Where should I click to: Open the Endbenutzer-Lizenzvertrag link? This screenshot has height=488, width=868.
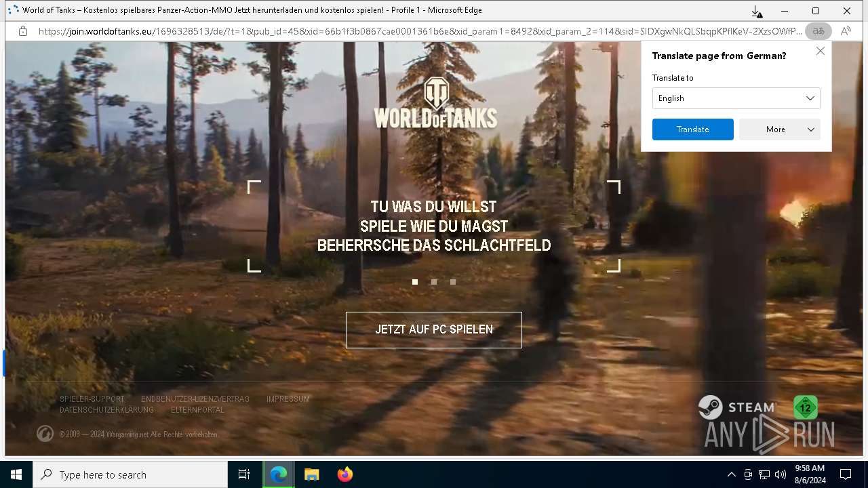click(195, 399)
